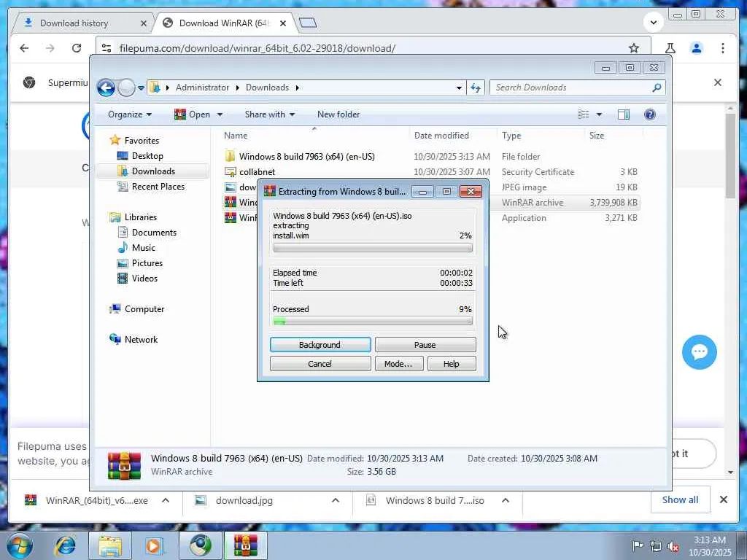The height and width of the screenshot is (560, 747).
Task: Select Network in the navigation pane
Action: (x=141, y=340)
